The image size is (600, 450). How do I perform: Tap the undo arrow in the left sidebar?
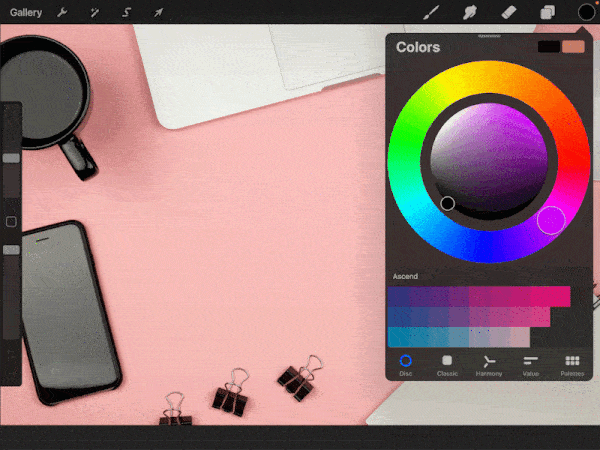pos(11,354)
